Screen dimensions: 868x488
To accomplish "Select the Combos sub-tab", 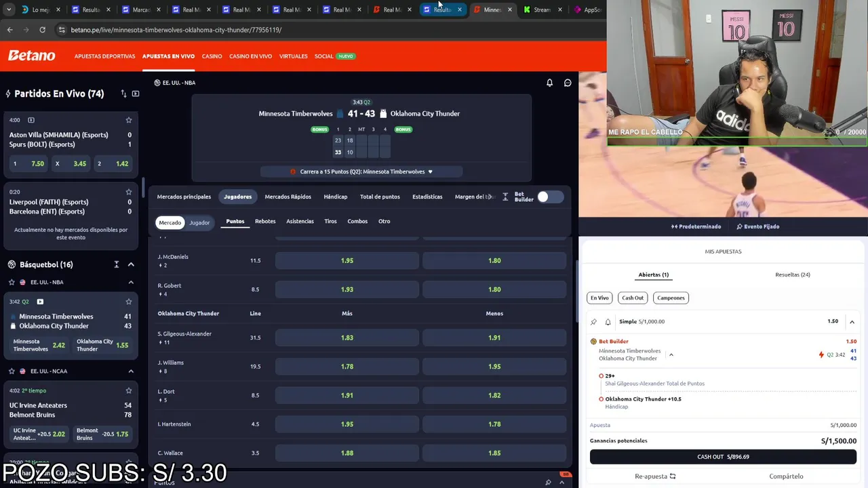I will [x=357, y=221].
